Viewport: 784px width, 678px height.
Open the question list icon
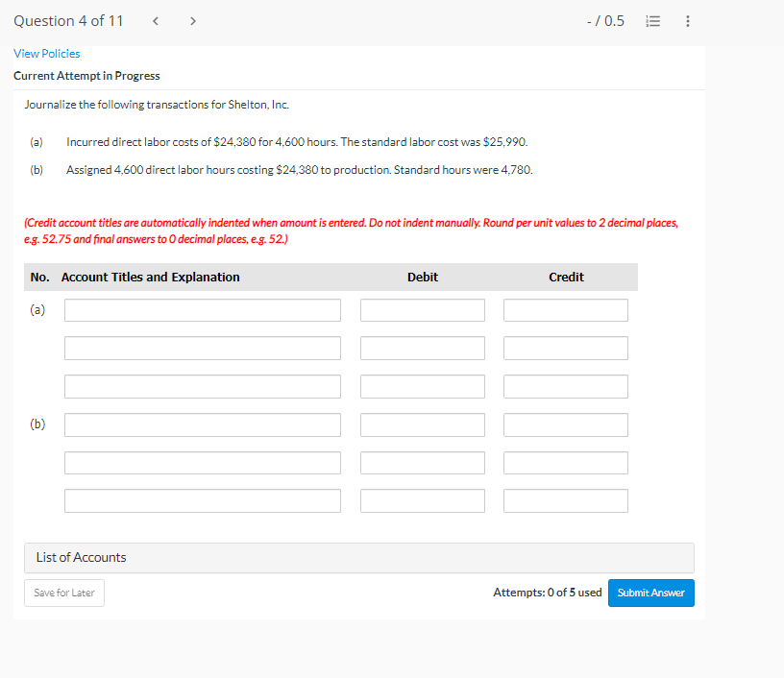click(x=652, y=20)
